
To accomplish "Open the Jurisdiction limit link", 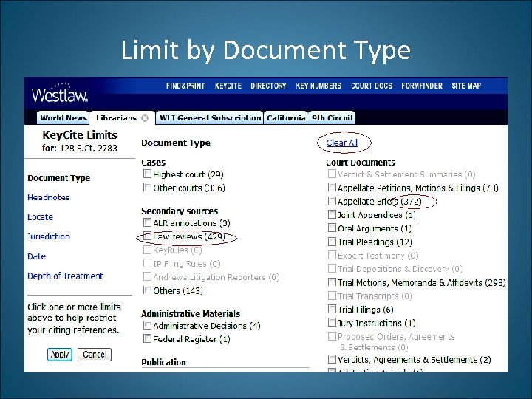I will pos(49,236).
